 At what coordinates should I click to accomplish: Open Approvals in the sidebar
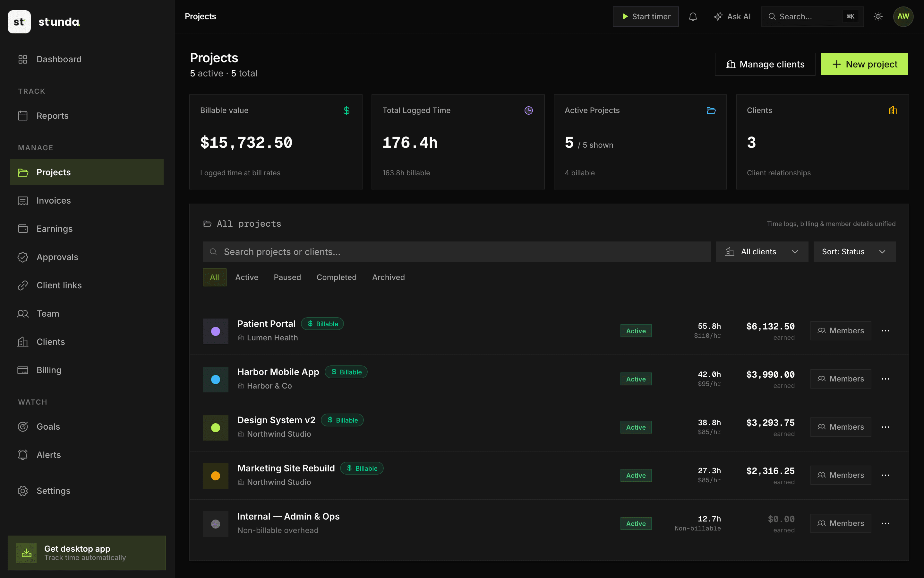[87, 257]
